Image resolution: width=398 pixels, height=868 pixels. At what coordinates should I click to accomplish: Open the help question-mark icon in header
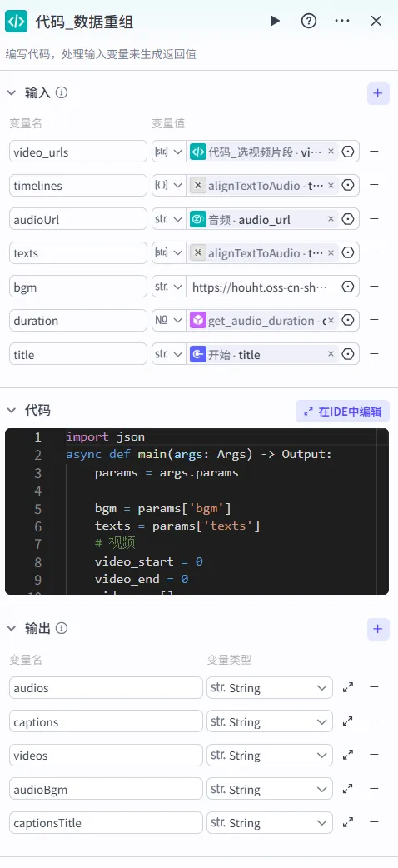pyautogui.click(x=308, y=21)
